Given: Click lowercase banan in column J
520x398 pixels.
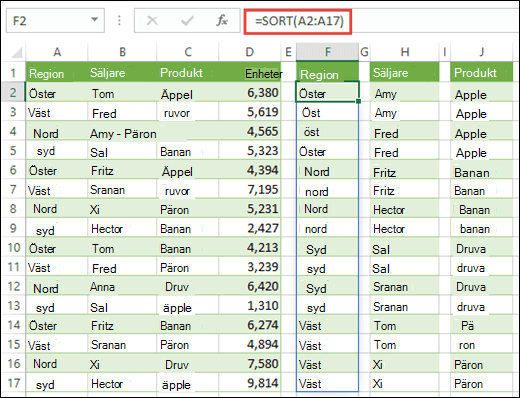Looking at the screenshot, I should coord(475,229).
